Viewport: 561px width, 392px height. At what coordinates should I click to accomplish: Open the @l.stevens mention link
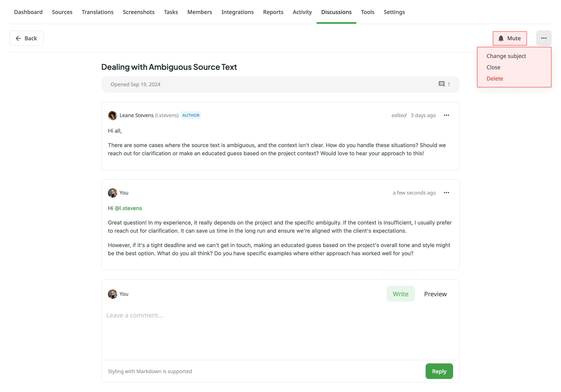(x=129, y=208)
